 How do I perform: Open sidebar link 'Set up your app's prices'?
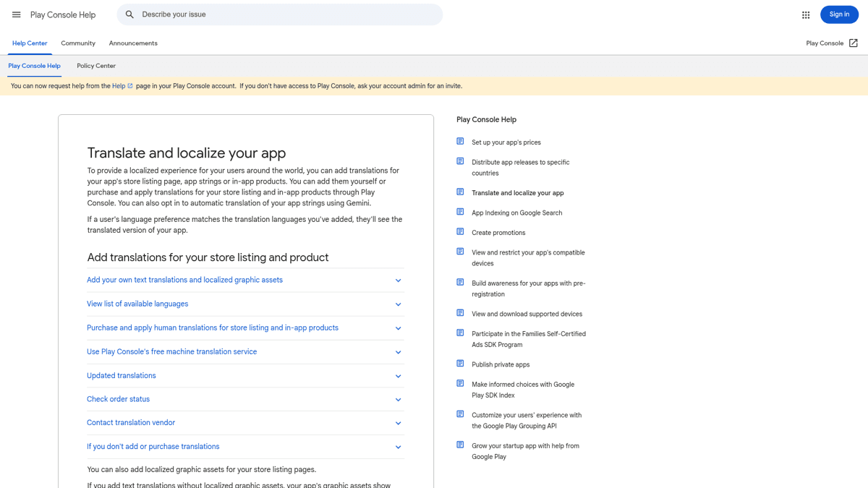click(x=506, y=142)
